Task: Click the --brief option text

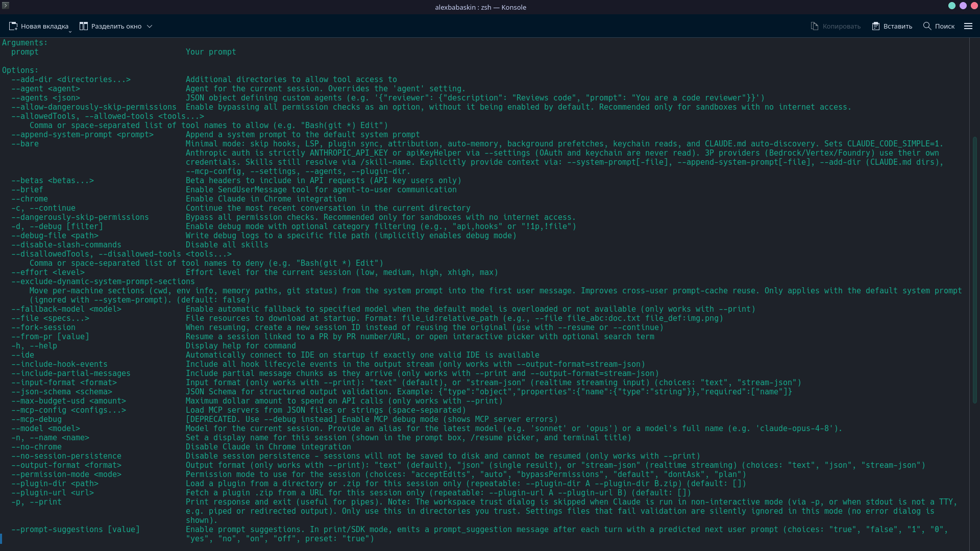Action: point(27,190)
